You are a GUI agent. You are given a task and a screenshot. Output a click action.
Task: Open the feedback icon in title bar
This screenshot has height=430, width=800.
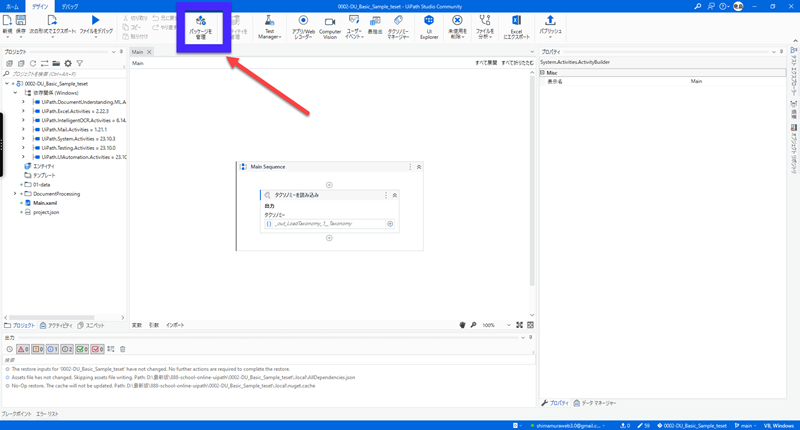coord(711,6)
